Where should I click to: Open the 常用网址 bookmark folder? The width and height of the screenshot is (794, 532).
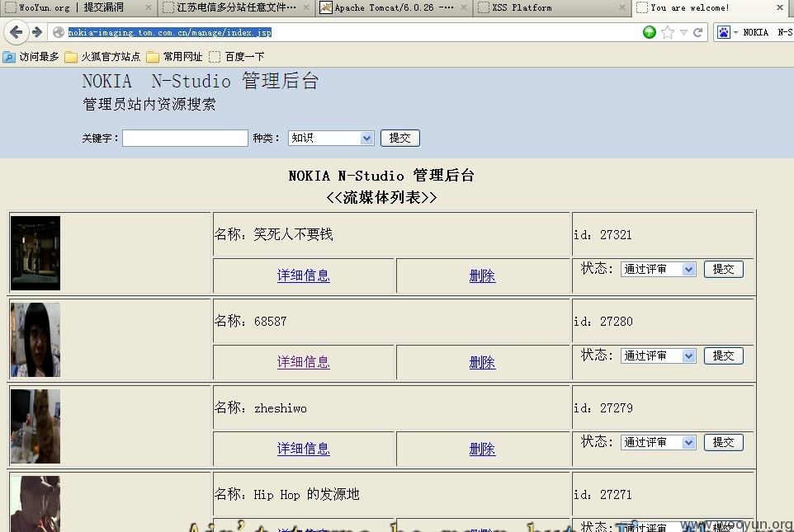[175, 57]
